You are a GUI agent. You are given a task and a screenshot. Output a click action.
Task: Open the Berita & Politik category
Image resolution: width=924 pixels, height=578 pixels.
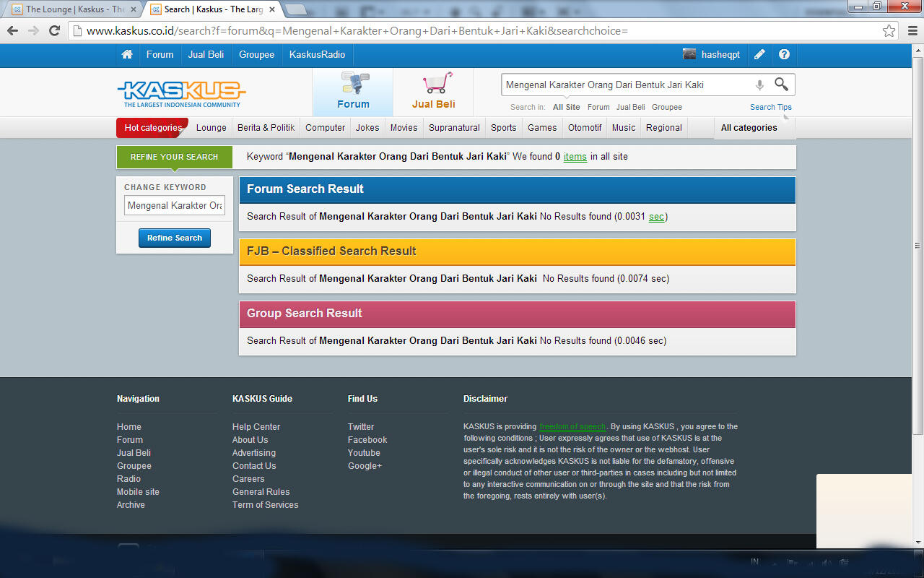pos(266,128)
